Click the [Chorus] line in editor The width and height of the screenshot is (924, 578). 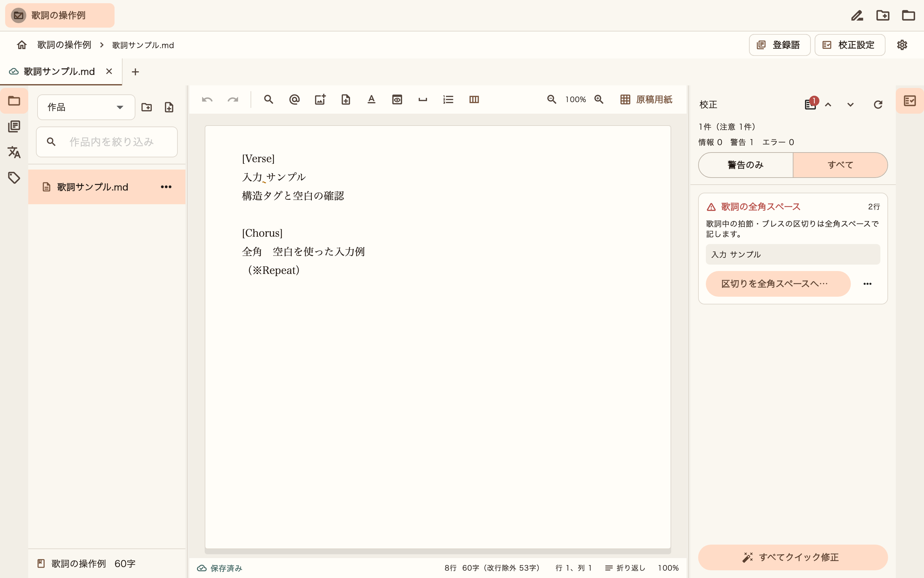point(262,233)
